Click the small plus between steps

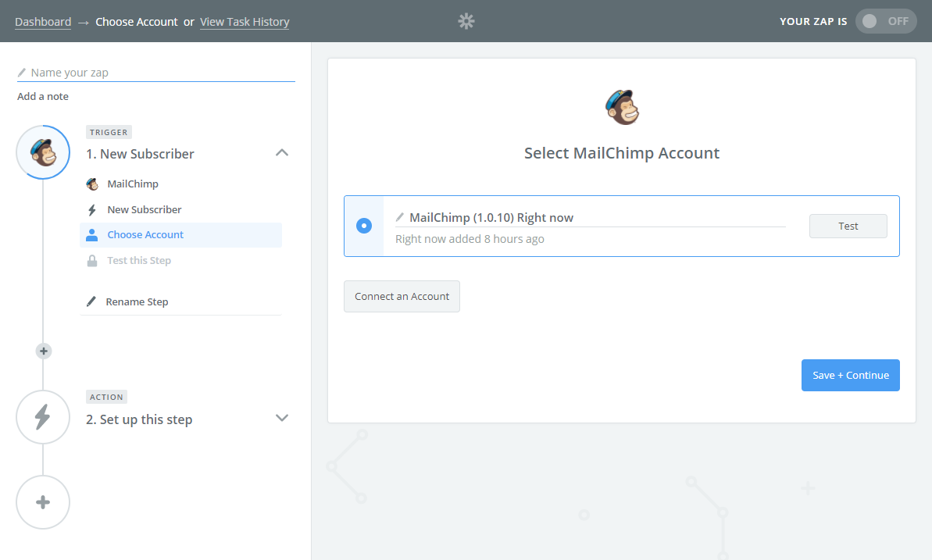pos(44,351)
